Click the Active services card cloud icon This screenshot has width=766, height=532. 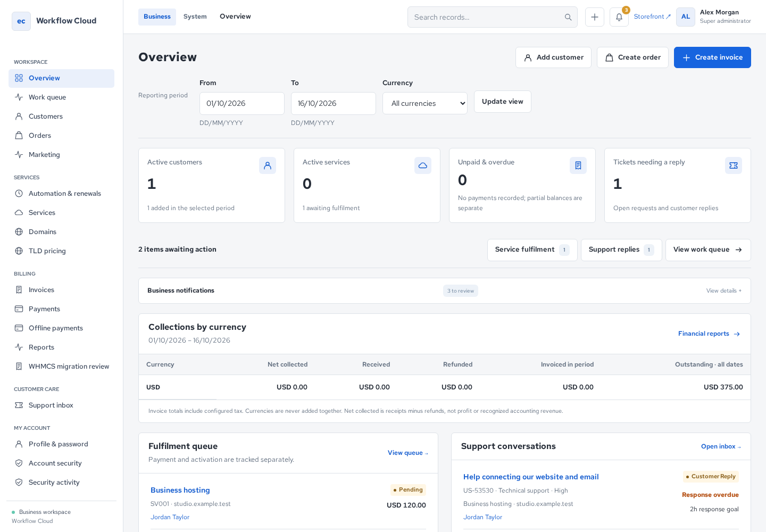423,165
